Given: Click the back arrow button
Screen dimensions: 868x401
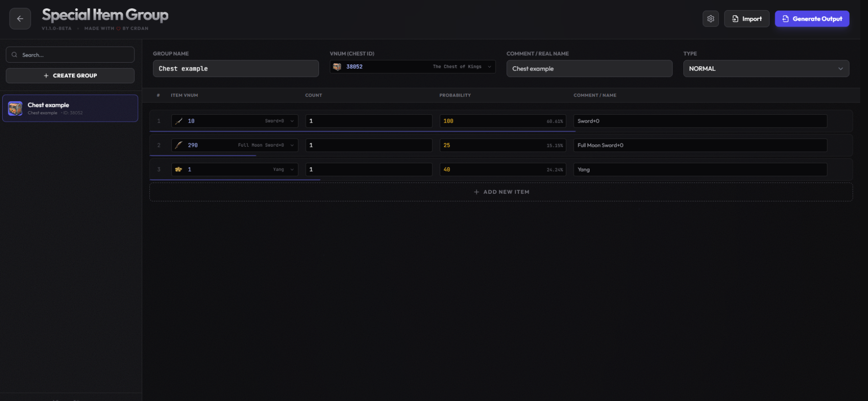Looking at the screenshot, I should [x=20, y=19].
